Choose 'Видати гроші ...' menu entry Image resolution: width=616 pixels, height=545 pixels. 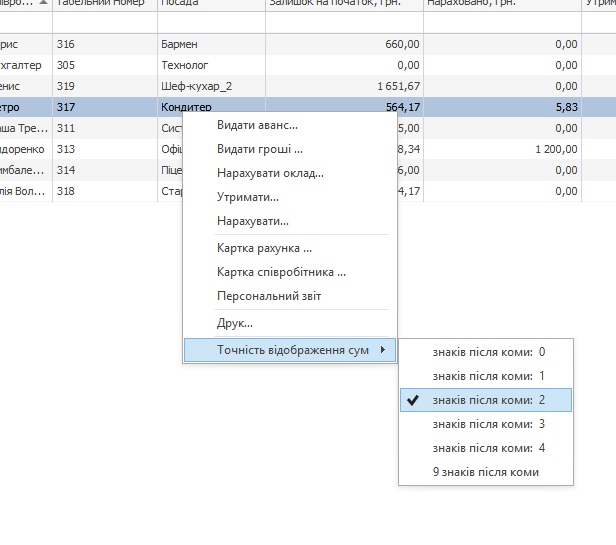tap(259, 149)
